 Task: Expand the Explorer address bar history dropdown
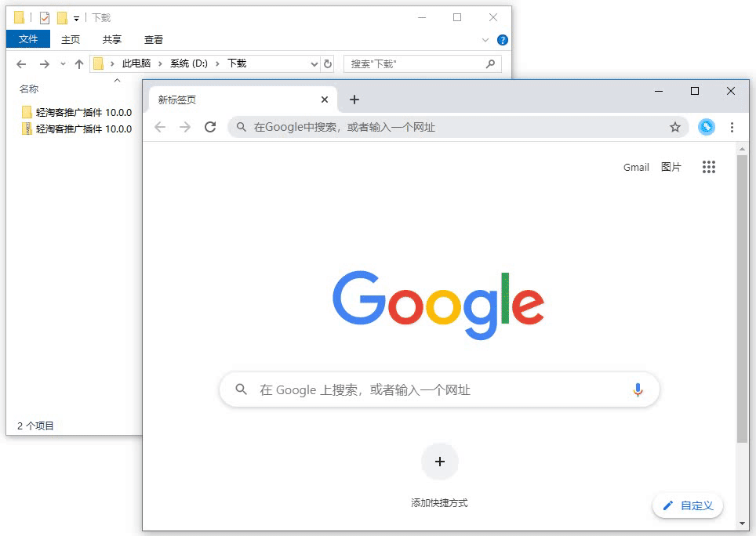pyautogui.click(x=314, y=64)
